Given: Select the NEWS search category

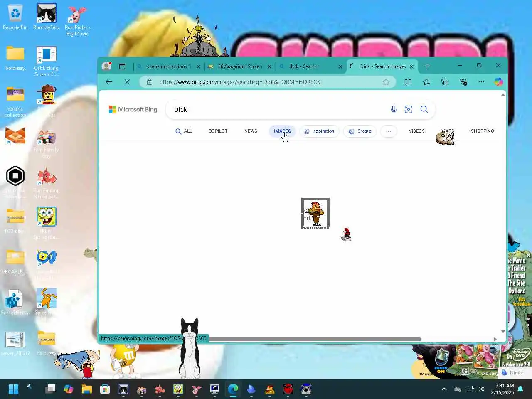Looking at the screenshot, I should click(251, 131).
